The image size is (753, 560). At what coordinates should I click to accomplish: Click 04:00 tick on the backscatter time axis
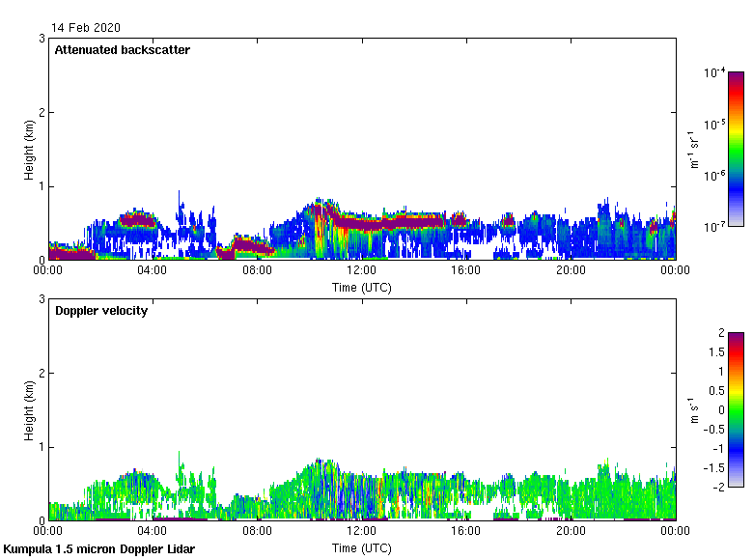coord(153,271)
